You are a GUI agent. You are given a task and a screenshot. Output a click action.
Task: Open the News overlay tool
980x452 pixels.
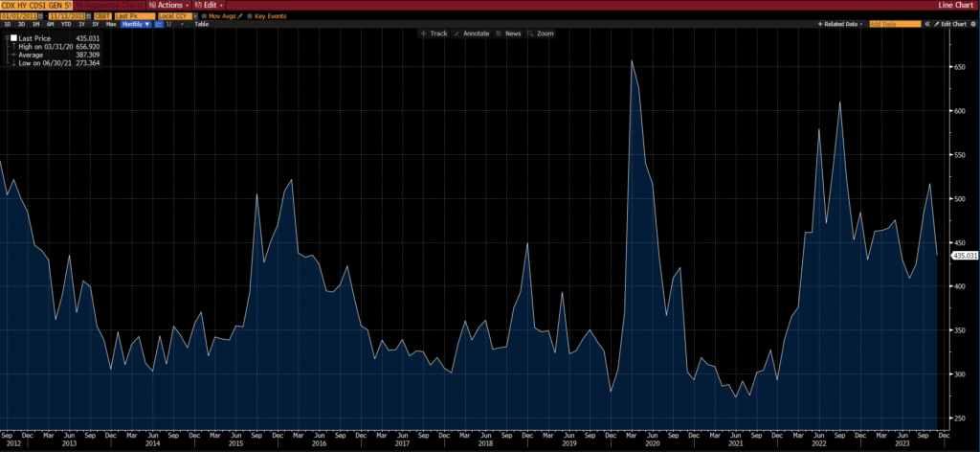[512, 34]
